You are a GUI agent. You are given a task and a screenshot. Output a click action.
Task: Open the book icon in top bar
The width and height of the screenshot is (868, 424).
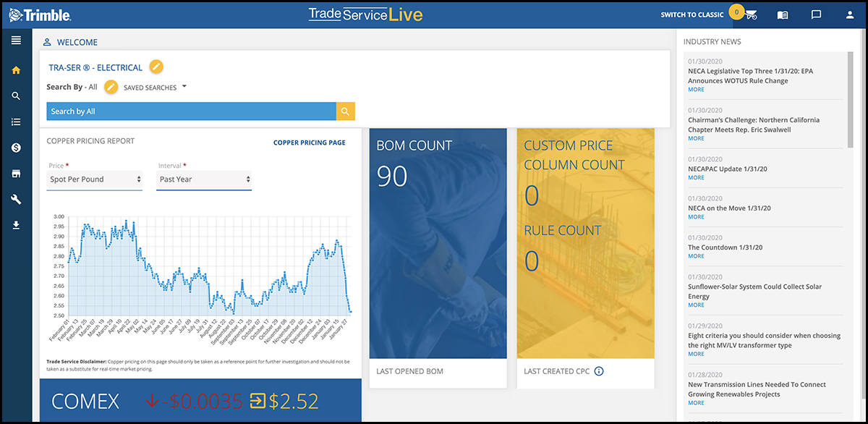pos(782,14)
